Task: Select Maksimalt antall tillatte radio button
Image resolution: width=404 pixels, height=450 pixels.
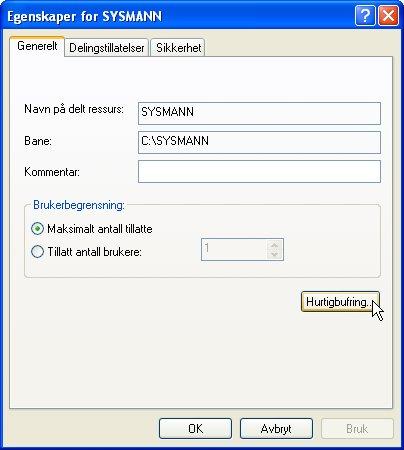Action: pyautogui.click(x=37, y=229)
